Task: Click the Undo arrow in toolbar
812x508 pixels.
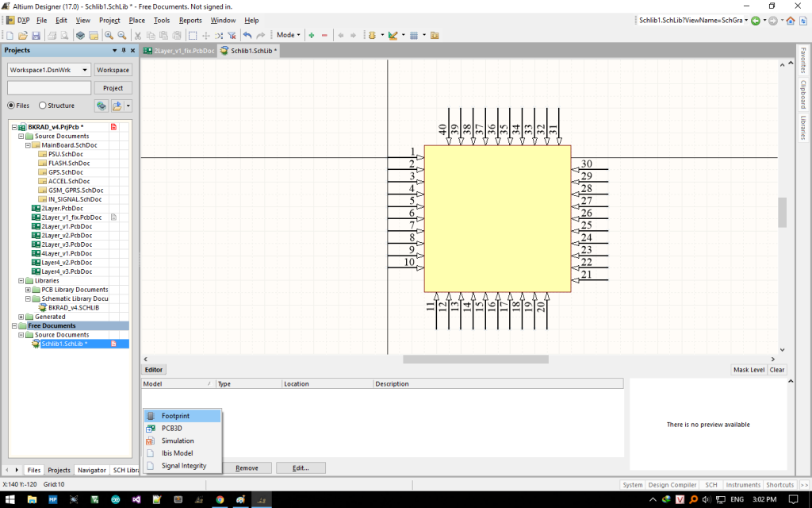Action: (x=247, y=36)
